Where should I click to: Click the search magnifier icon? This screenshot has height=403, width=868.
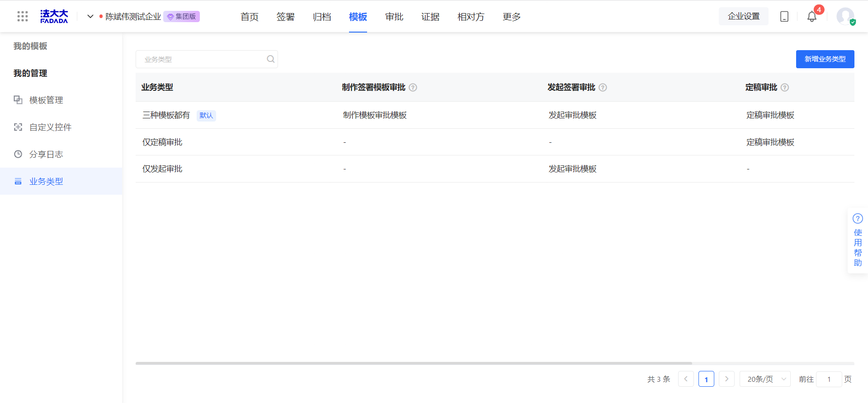coord(270,59)
